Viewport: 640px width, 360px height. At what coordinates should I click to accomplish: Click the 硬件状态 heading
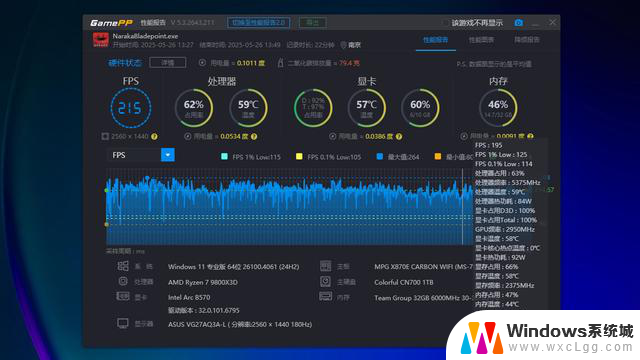pyautogui.click(x=125, y=63)
